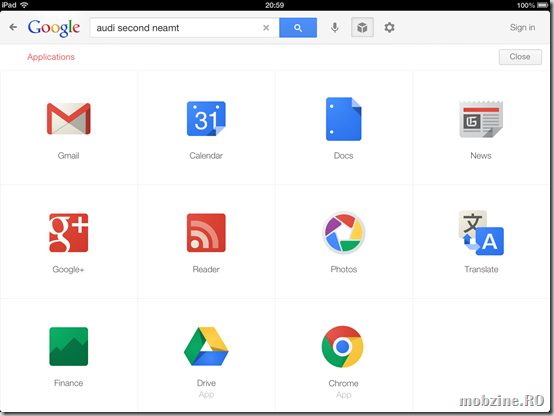Open the Finance app icon

[x=69, y=346]
